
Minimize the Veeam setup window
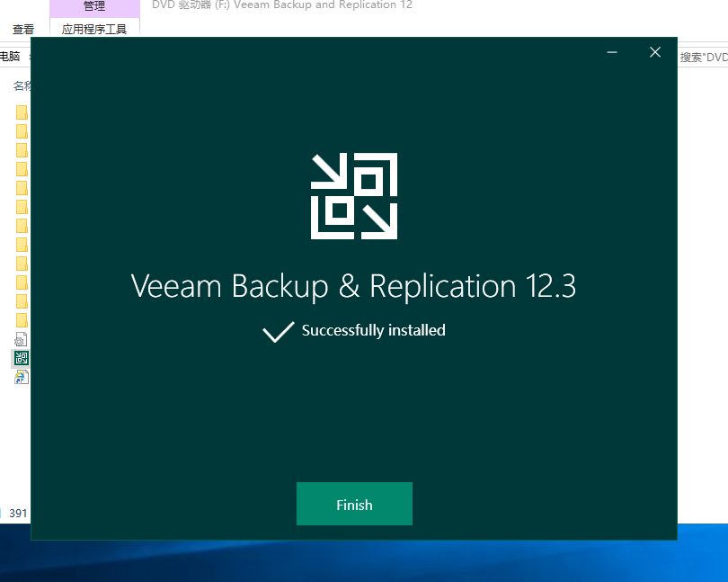(x=612, y=52)
